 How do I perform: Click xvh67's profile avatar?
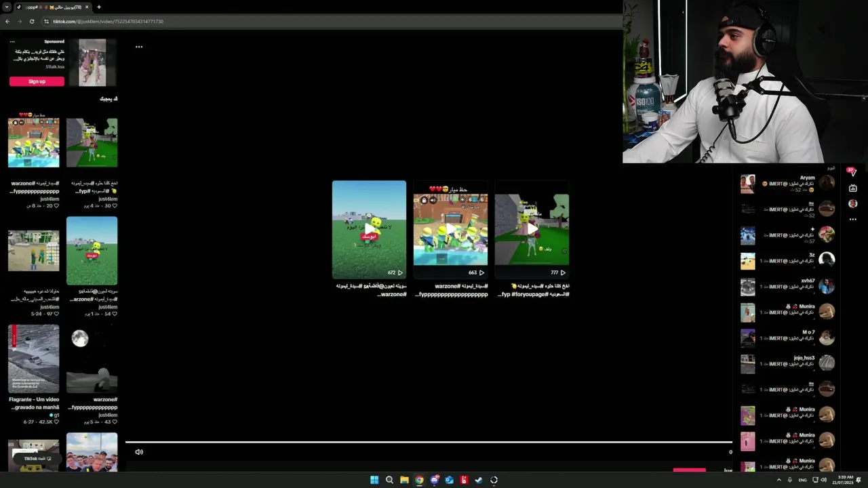pyautogui.click(x=827, y=286)
